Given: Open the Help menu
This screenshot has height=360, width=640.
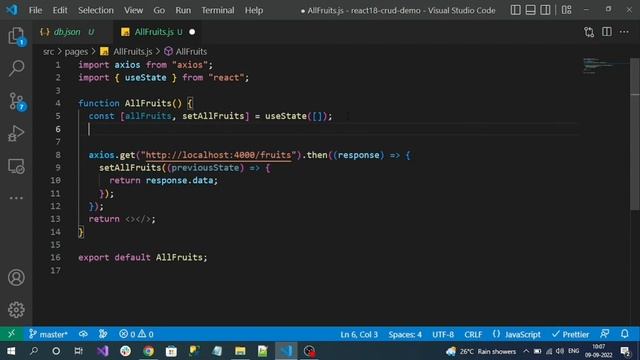Looking at the screenshot, I should coord(254,10).
